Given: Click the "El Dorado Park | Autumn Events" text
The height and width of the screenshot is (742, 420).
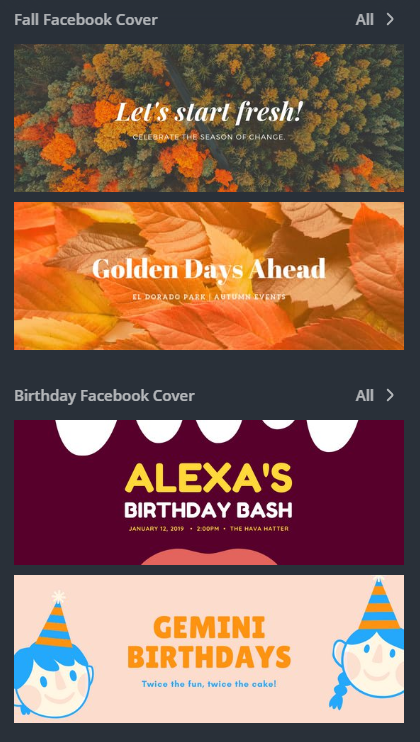Looking at the screenshot, I should coord(209,297).
